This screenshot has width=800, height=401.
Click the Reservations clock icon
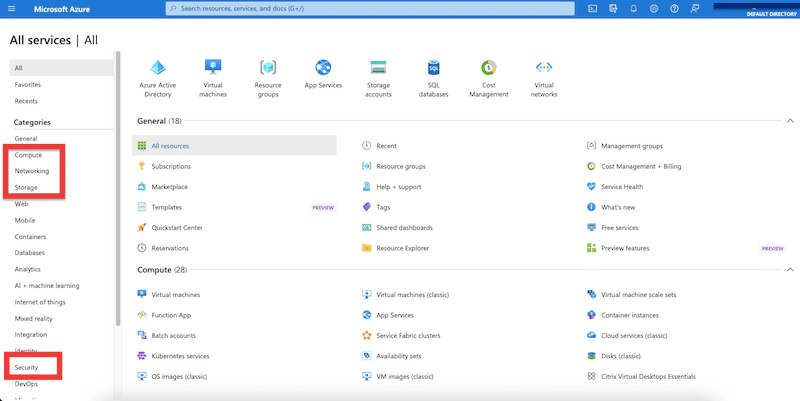pyautogui.click(x=142, y=248)
